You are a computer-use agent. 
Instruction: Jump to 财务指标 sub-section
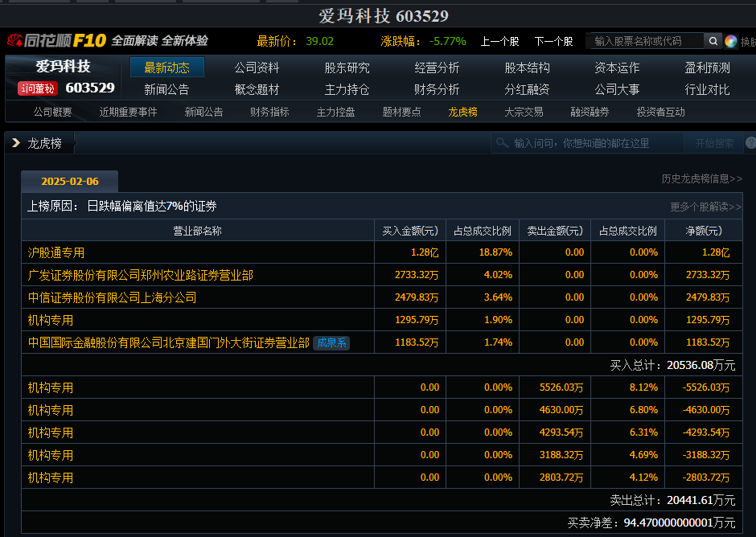269,112
